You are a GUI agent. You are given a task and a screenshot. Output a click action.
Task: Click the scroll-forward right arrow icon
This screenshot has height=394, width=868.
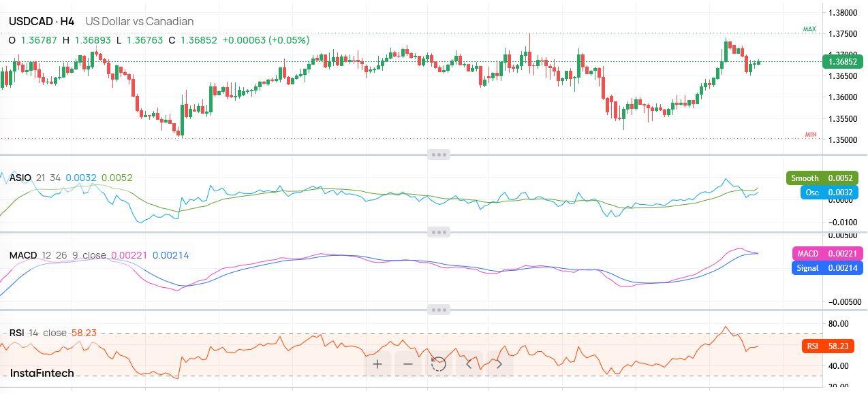coord(499,365)
